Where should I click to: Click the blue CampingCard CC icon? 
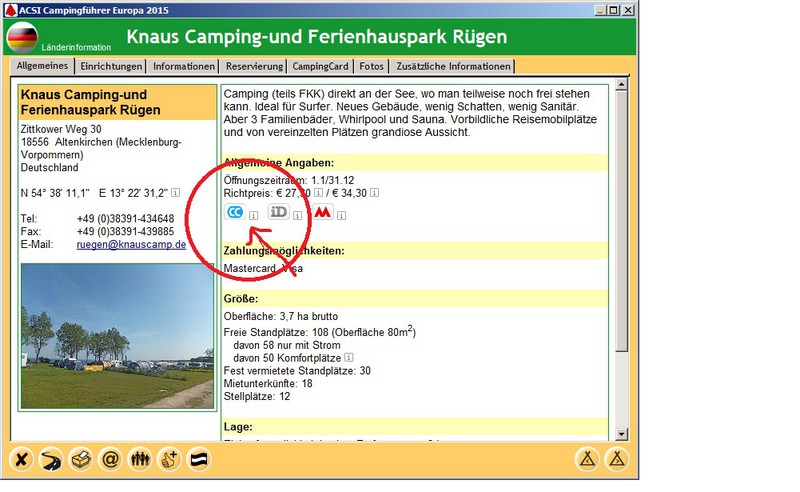click(x=235, y=212)
